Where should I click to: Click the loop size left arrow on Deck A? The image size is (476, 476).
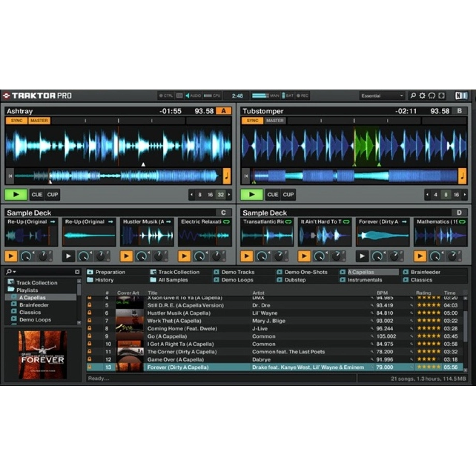pyautogui.click(x=191, y=195)
